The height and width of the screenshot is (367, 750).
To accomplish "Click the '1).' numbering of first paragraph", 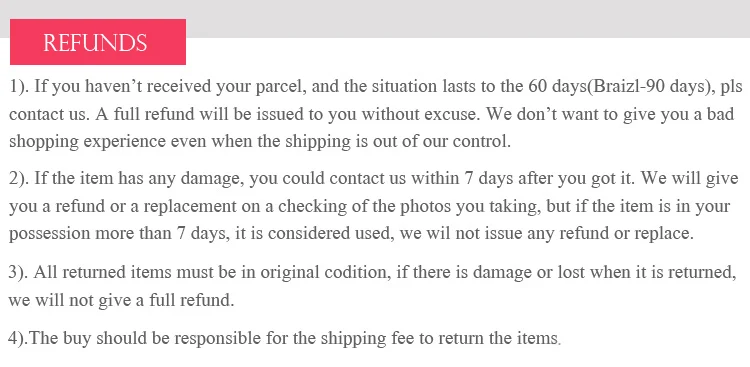I will [x=19, y=87].
